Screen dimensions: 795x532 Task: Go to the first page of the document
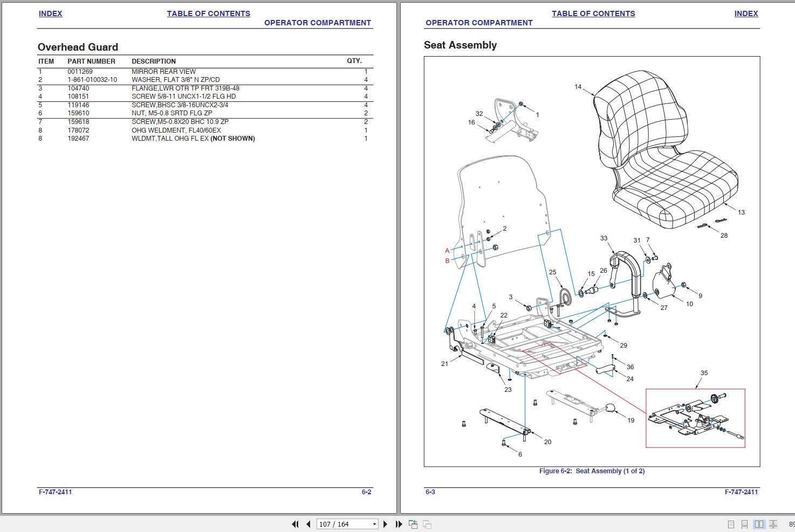click(295, 524)
